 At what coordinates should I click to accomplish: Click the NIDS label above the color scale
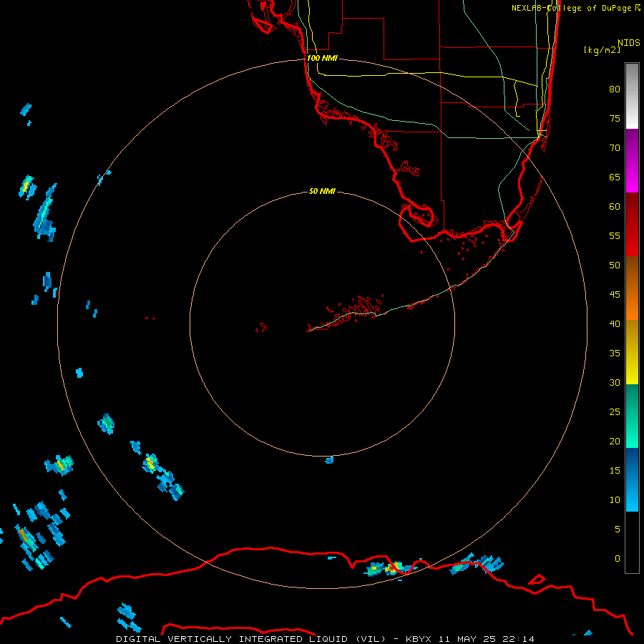(x=629, y=43)
